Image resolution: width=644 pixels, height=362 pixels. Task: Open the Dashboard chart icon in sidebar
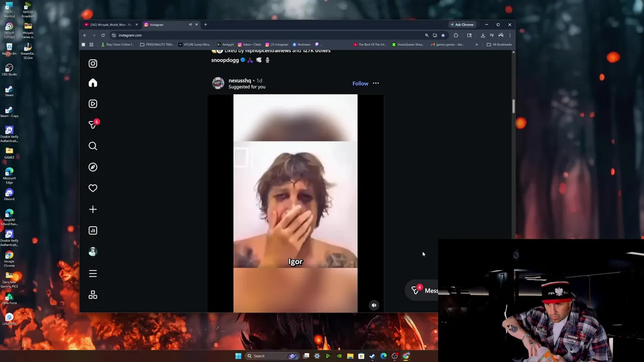[x=93, y=230]
